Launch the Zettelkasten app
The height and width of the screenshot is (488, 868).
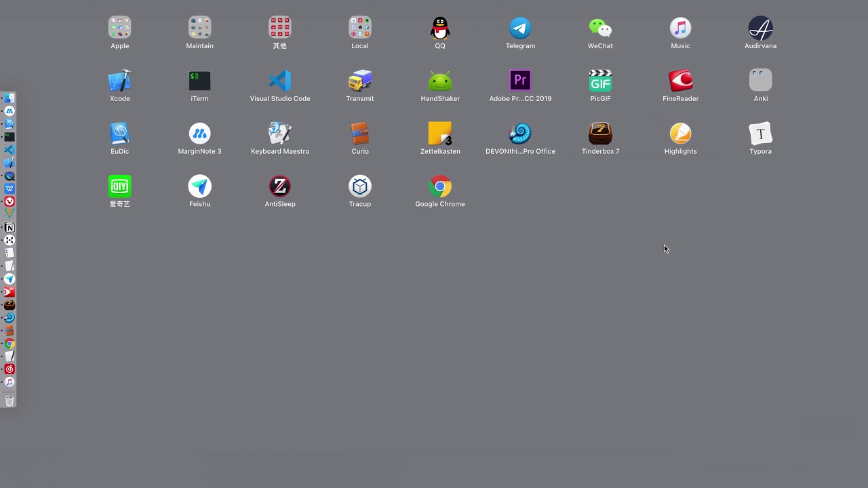440,134
